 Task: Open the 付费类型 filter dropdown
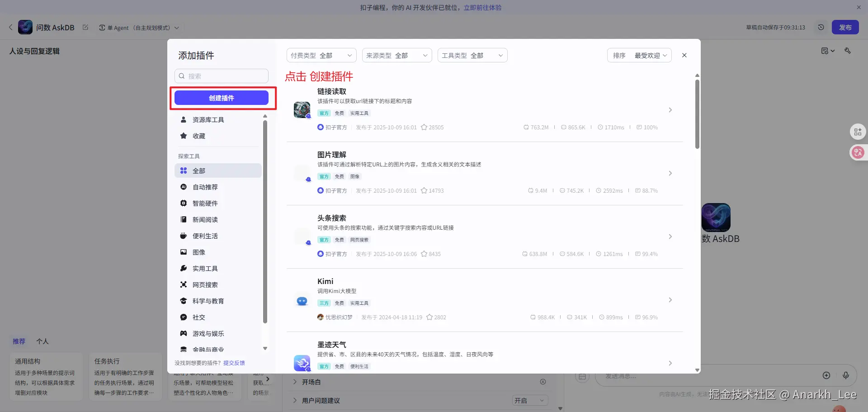(321, 55)
